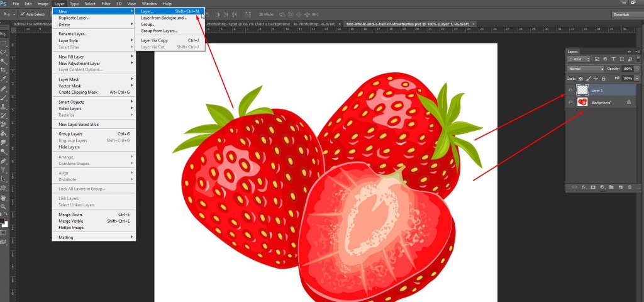Open the Opacity slider arrow

(637, 69)
